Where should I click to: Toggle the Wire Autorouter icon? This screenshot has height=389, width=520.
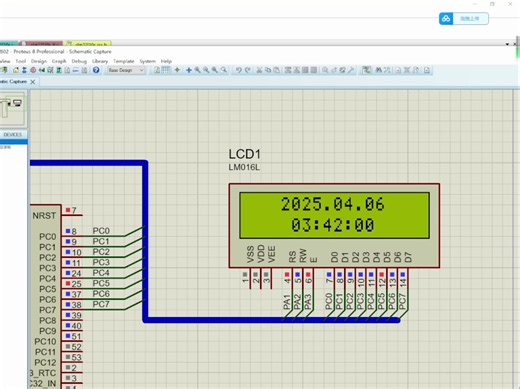pyautogui.click(x=367, y=70)
